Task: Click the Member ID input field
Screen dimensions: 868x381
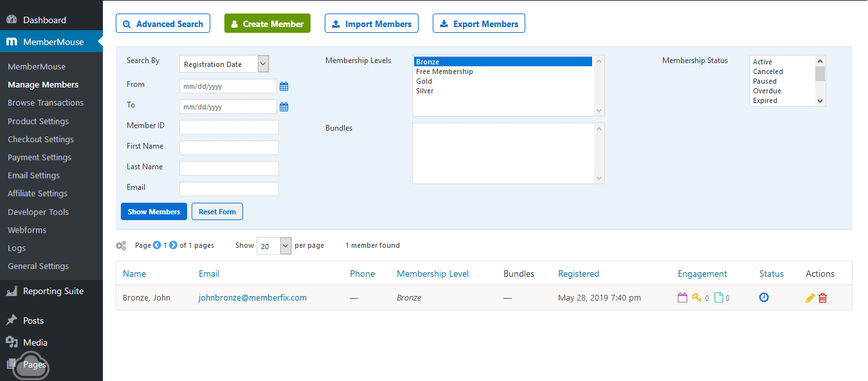Action: 229,127
